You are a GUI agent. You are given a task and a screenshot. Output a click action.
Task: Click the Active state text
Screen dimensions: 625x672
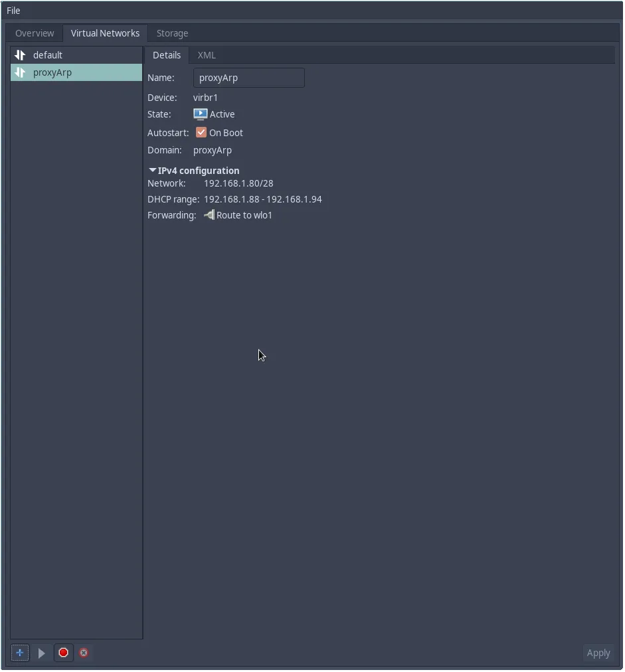222,114
